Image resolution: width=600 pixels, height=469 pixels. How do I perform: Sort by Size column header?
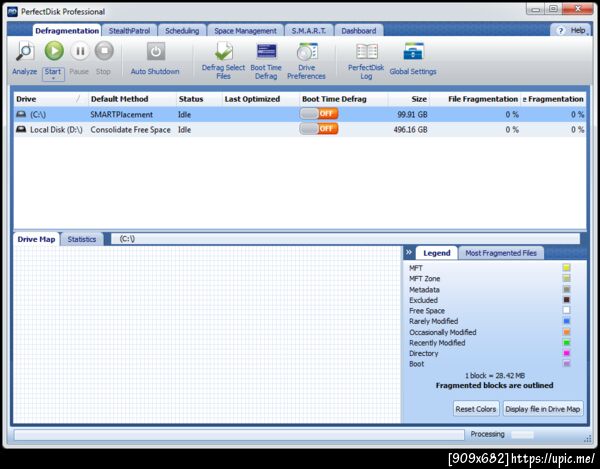pos(409,99)
